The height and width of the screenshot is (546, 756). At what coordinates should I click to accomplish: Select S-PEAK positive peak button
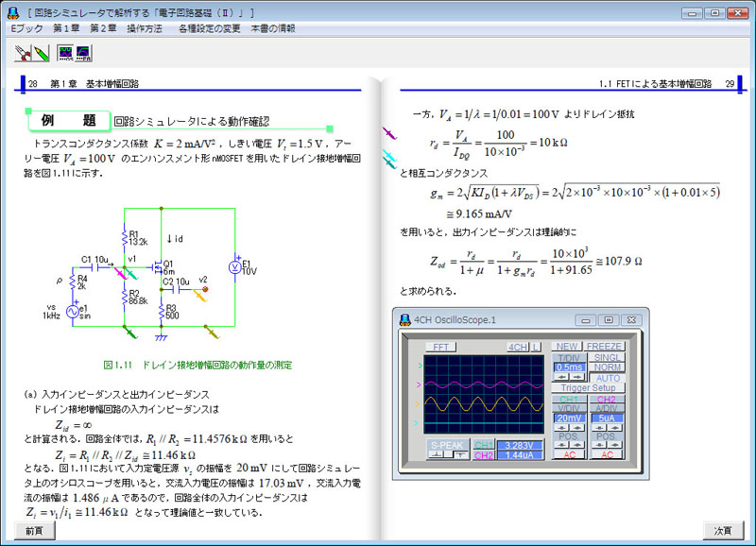pos(436,454)
